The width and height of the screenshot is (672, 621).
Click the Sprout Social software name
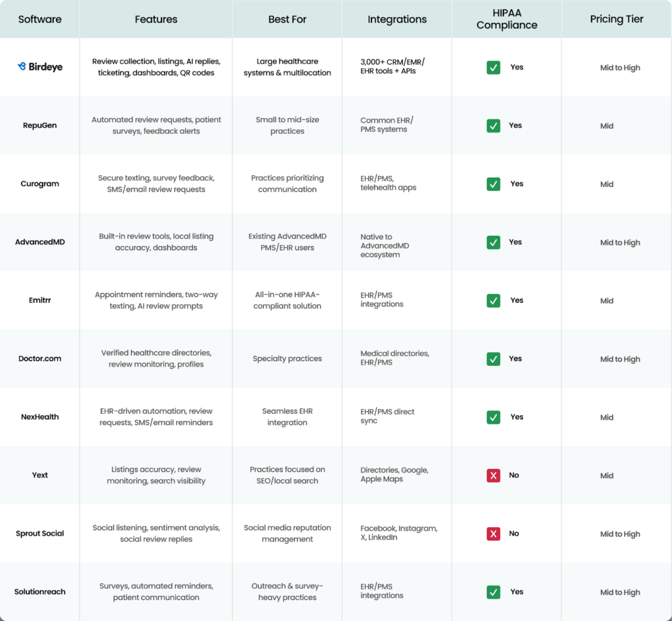(x=40, y=534)
